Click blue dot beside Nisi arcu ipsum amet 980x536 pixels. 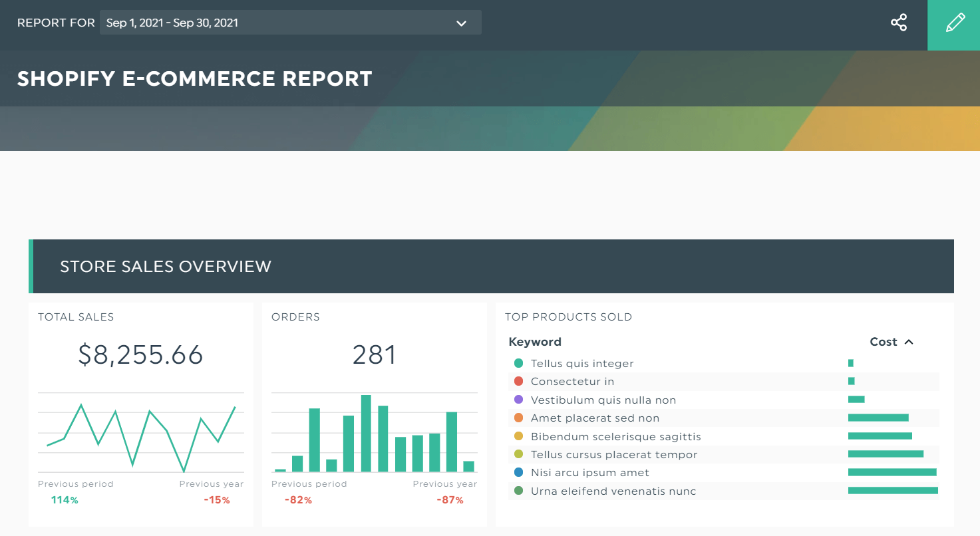pyautogui.click(x=519, y=472)
